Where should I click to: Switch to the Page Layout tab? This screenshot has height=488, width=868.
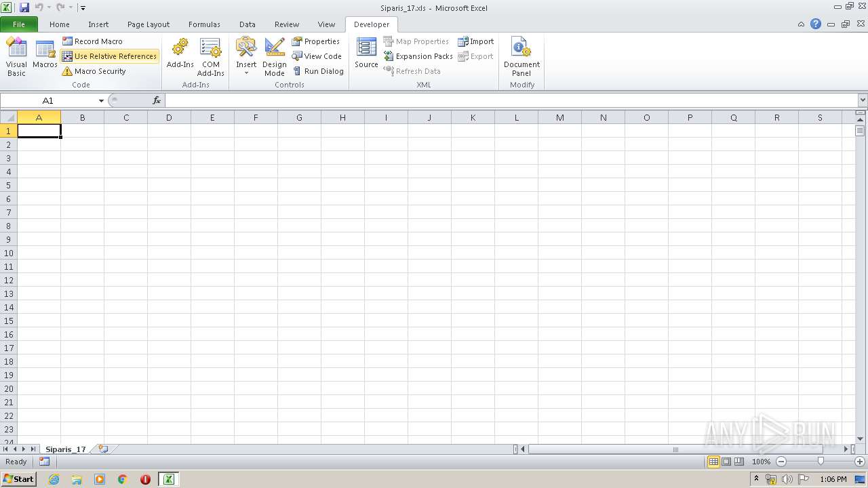[149, 24]
